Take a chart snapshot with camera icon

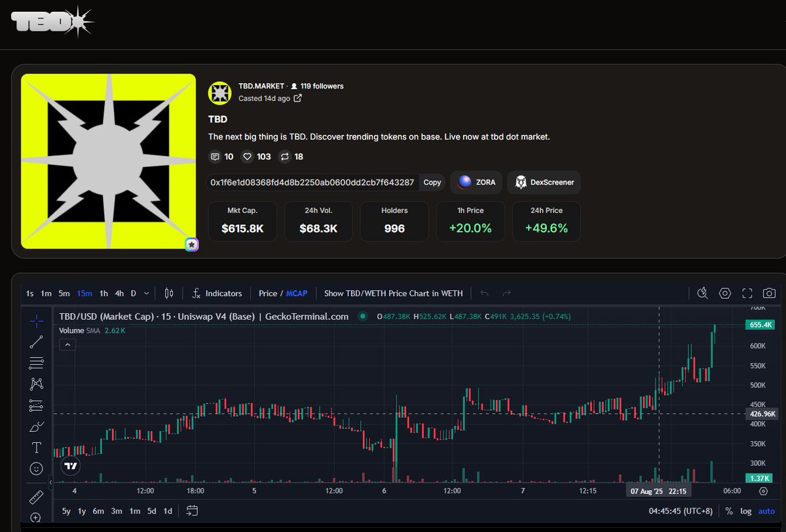[770, 293]
